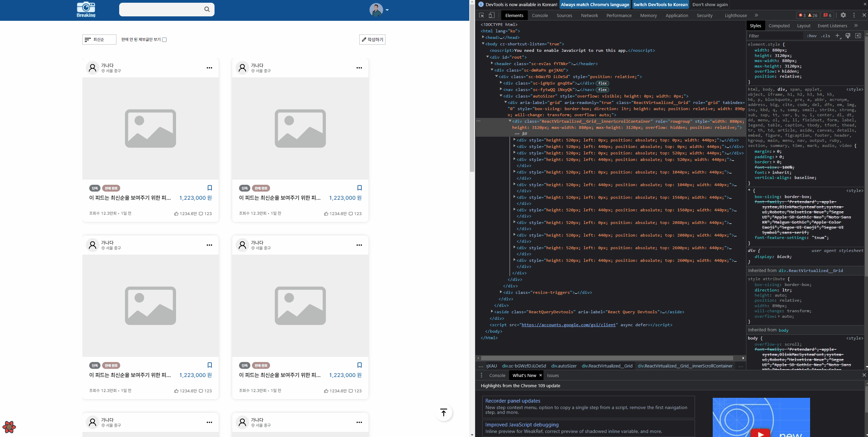The image size is (868, 437).
Task: Switch to the Network tab
Action: coord(589,15)
